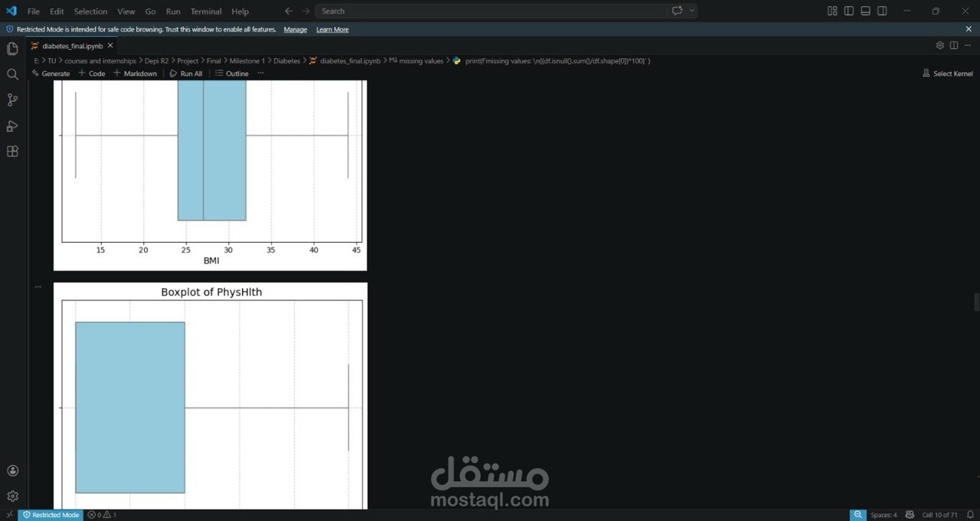The height and width of the screenshot is (521, 980).
Task: Open the Extensions sidebar icon
Action: point(11,151)
